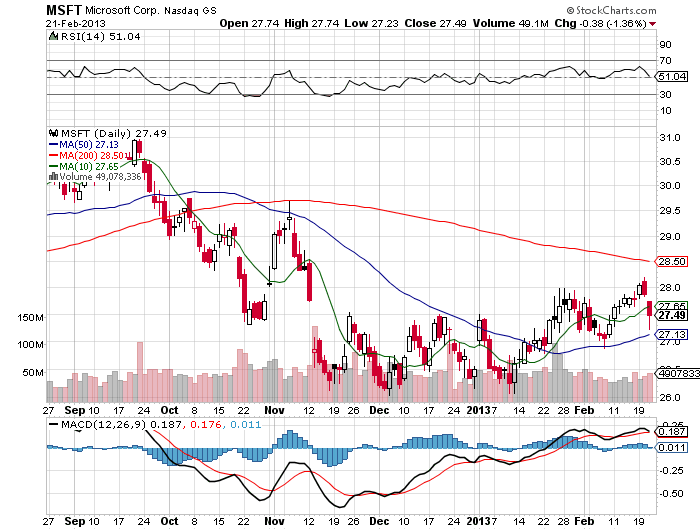700x530 pixels.
Task: Click the blue MA(50) legend line marker
Action: tap(53, 145)
